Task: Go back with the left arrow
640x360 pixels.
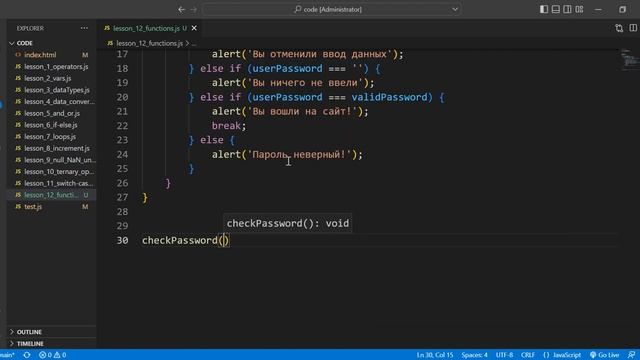Action: click(181, 9)
